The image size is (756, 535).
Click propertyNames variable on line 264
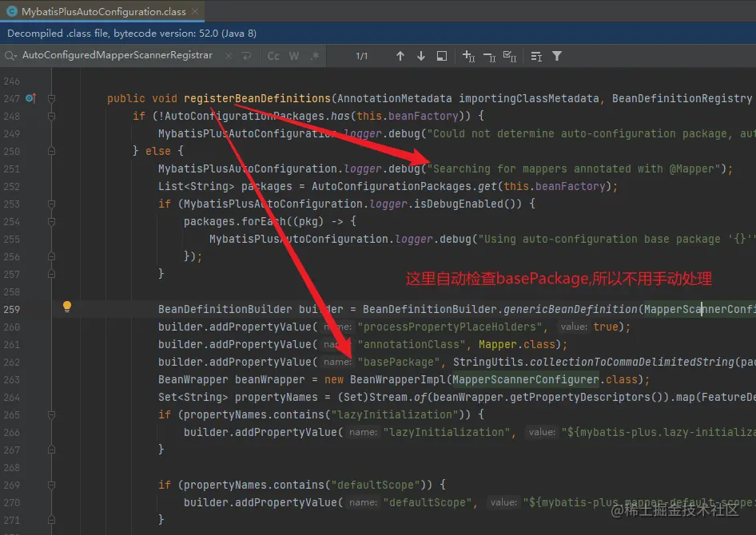point(277,397)
